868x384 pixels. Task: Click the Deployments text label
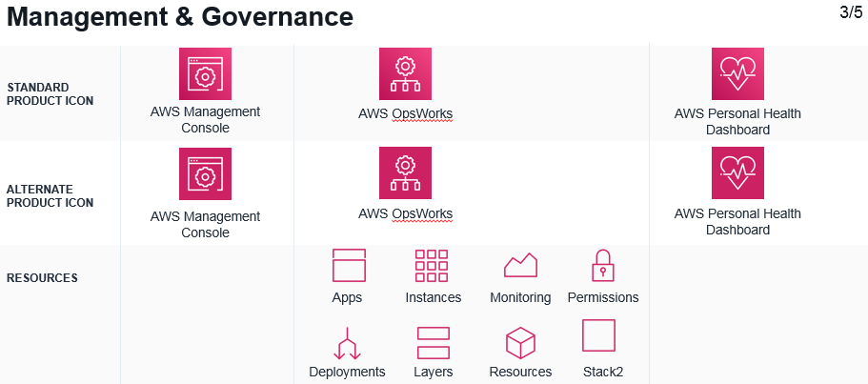347,372
